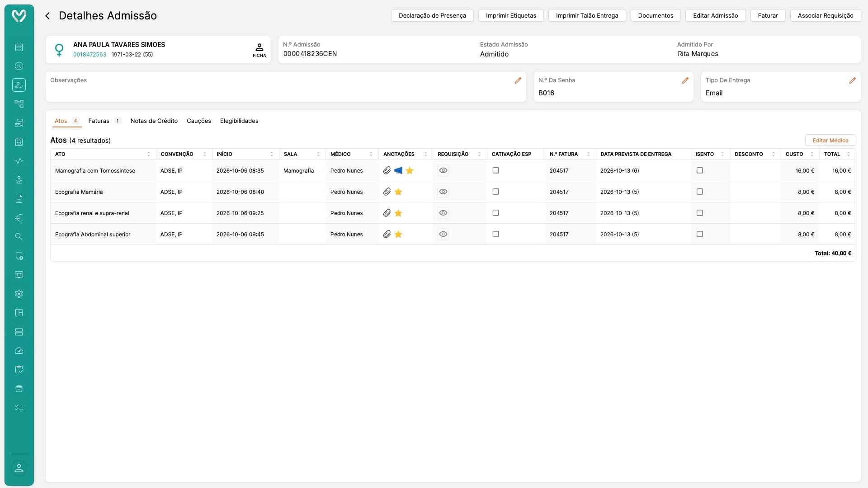This screenshot has height=488, width=868.
Task: Switch to the Faturas tab
Action: (x=104, y=121)
